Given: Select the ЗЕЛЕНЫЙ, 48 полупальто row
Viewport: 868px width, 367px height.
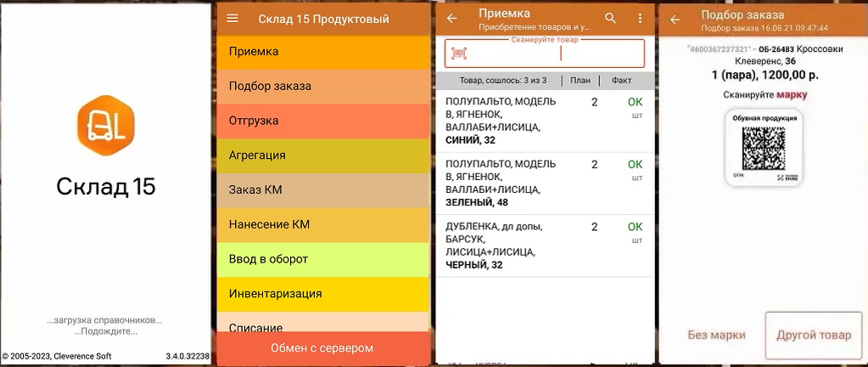Looking at the screenshot, I should [x=545, y=183].
